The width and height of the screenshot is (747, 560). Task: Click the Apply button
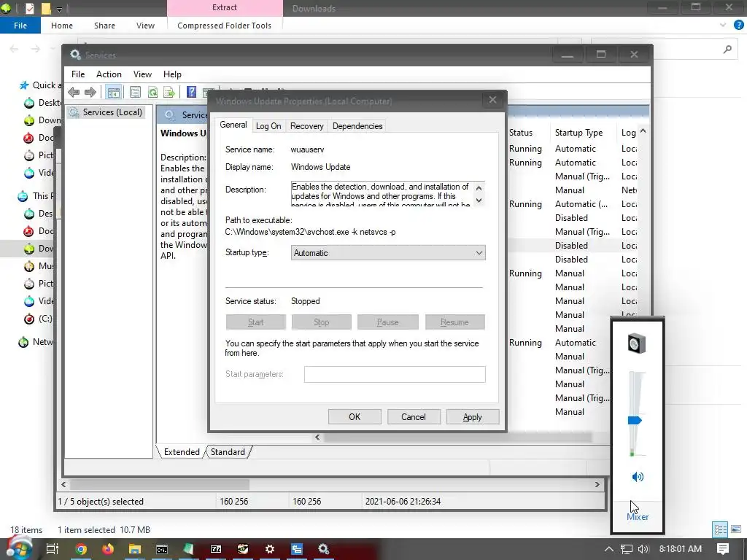click(472, 416)
